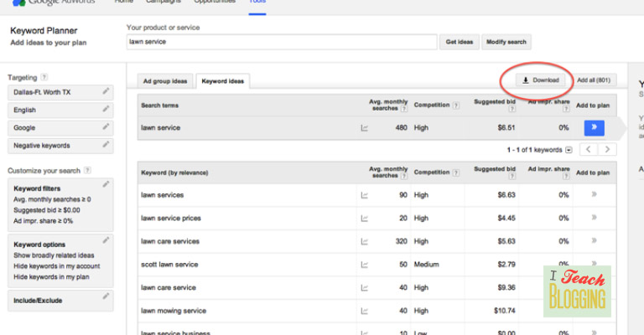Show trend chart for 'lawn care services'
The width and height of the screenshot is (644, 335).
tap(365, 241)
